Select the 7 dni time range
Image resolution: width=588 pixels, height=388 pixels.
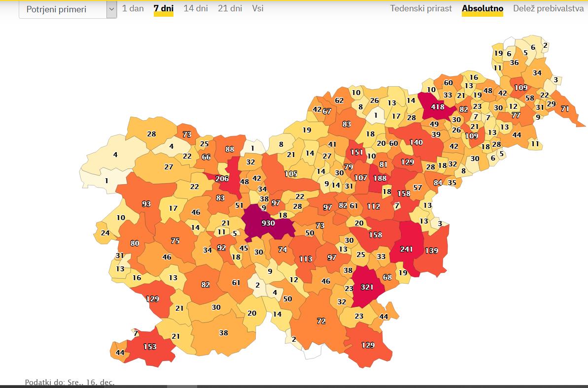pyautogui.click(x=164, y=8)
